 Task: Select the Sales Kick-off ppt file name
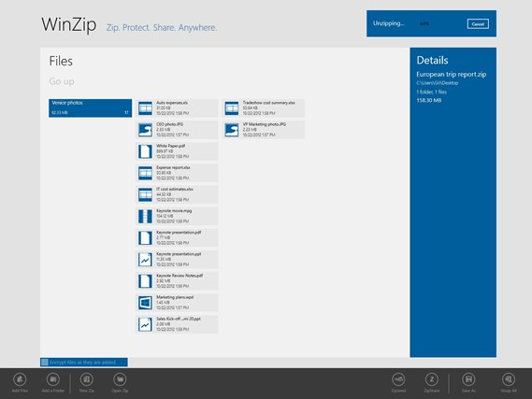point(179,319)
